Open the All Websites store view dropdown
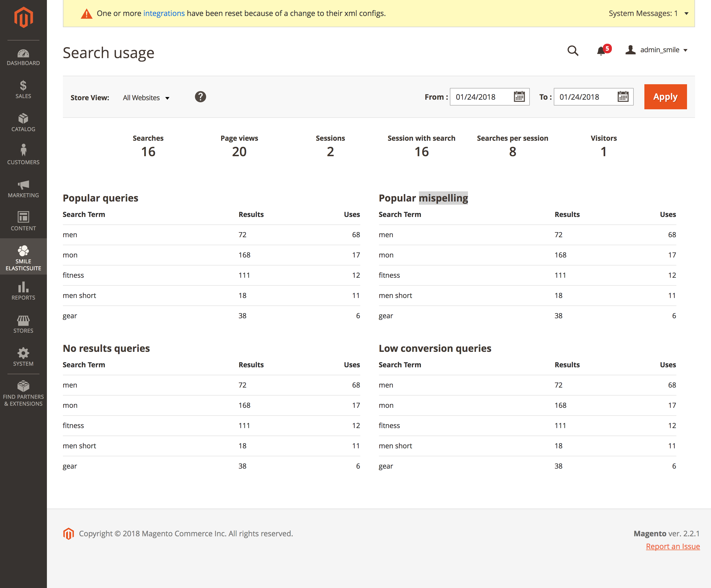This screenshot has width=711, height=588. (x=146, y=98)
